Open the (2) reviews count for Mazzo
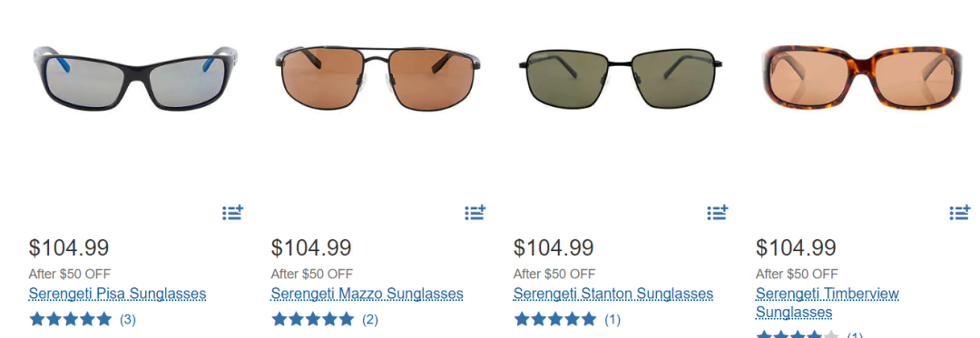The width and height of the screenshot is (980, 338). tap(370, 321)
